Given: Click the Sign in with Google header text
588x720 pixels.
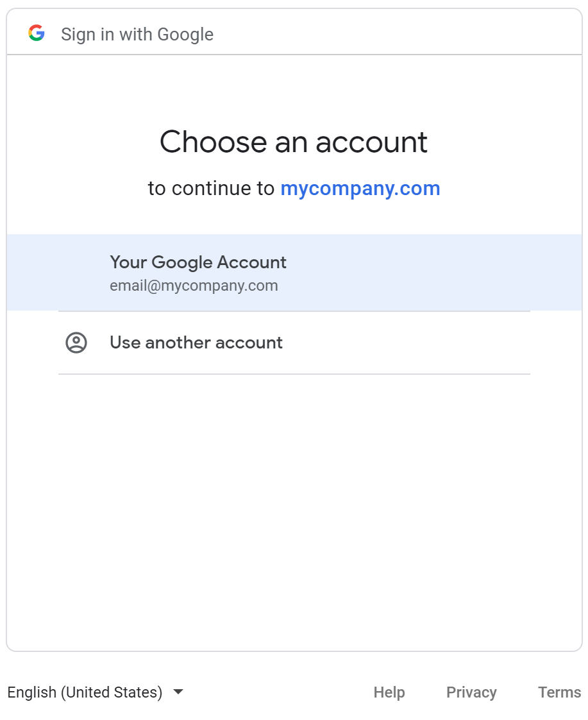Looking at the screenshot, I should coord(137,35).
